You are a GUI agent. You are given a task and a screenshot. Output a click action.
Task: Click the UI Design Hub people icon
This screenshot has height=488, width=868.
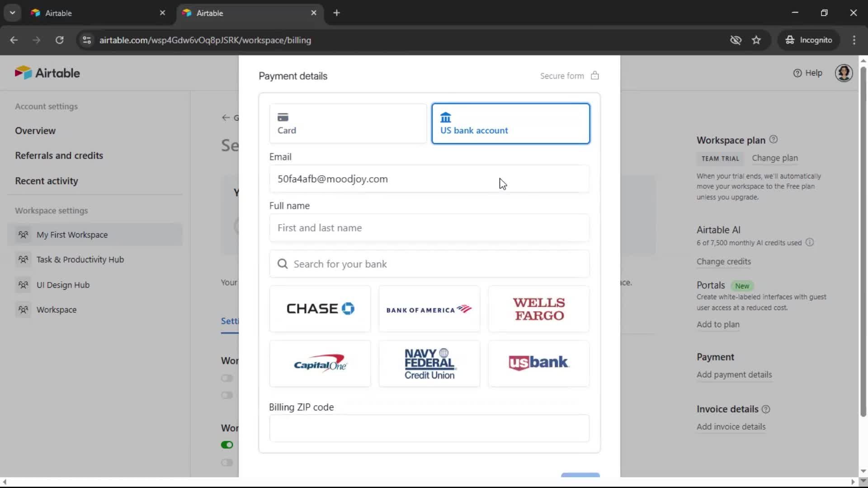pyautogui.click(x=23, y=285)
